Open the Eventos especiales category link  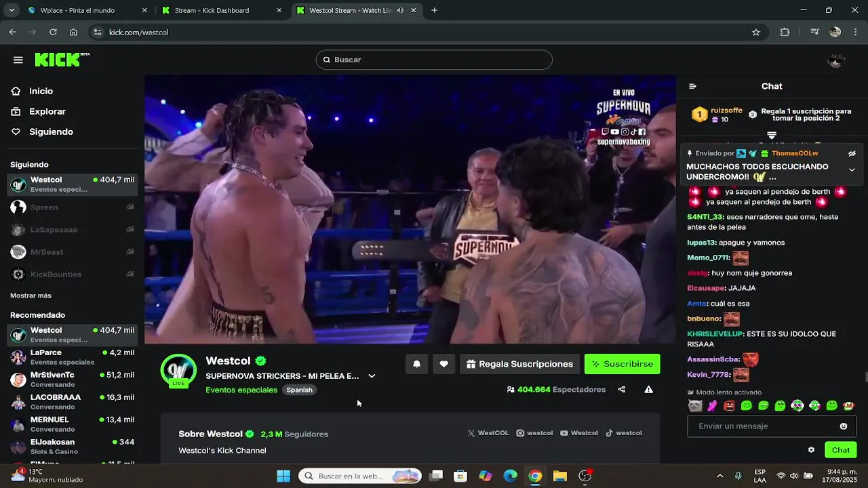(241, 390)
